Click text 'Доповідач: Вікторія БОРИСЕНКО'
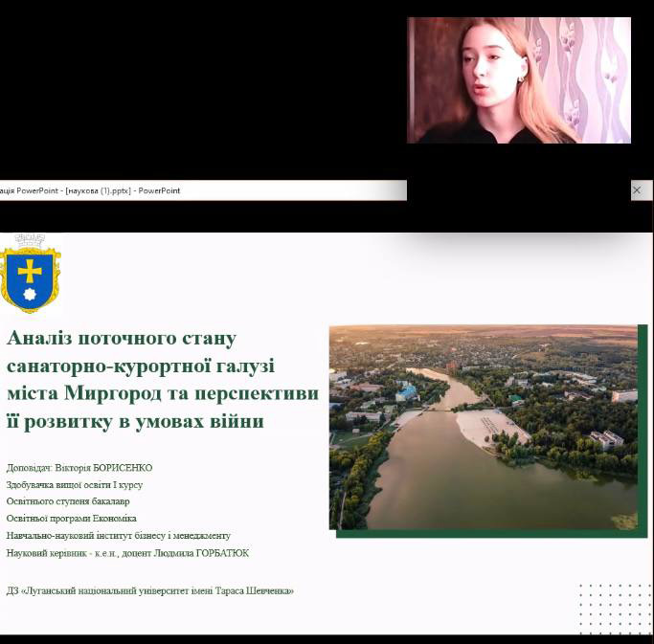The width and height of the screenshot is (654, 644). click(79, 468)
